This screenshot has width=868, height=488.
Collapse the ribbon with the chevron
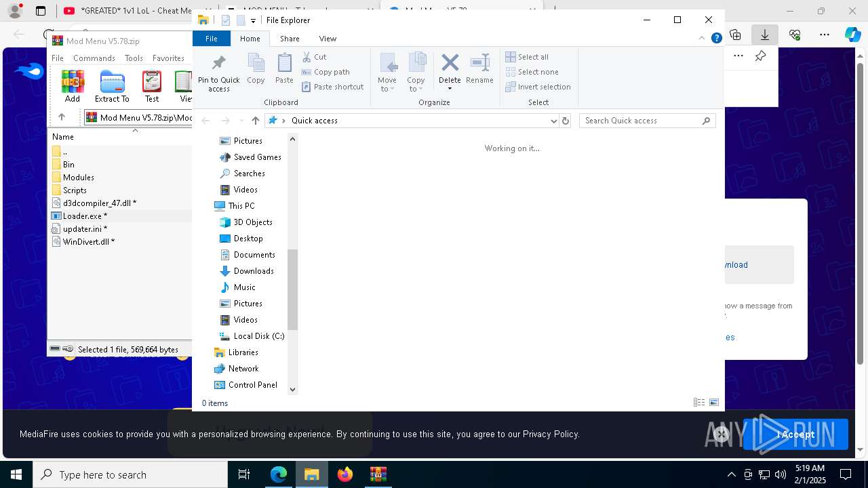point(702,39)
